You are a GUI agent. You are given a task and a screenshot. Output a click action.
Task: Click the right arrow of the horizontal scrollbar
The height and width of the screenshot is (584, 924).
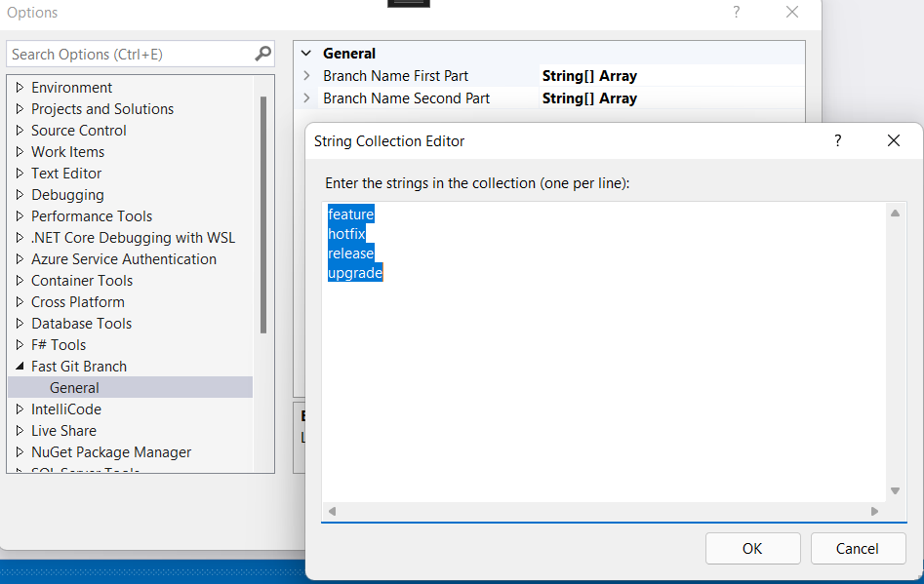click(x=874, y=511)
